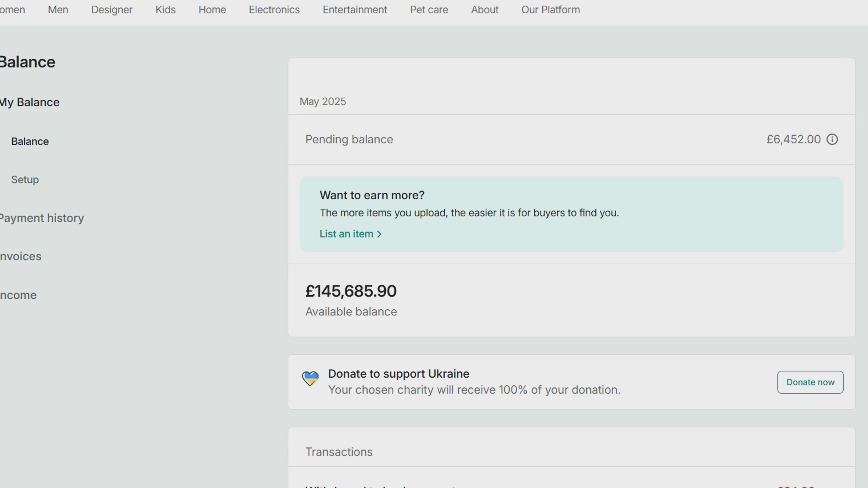Click the Ukraine heart icon
Screen dimensions: 868x488
(x=310, y=379)
